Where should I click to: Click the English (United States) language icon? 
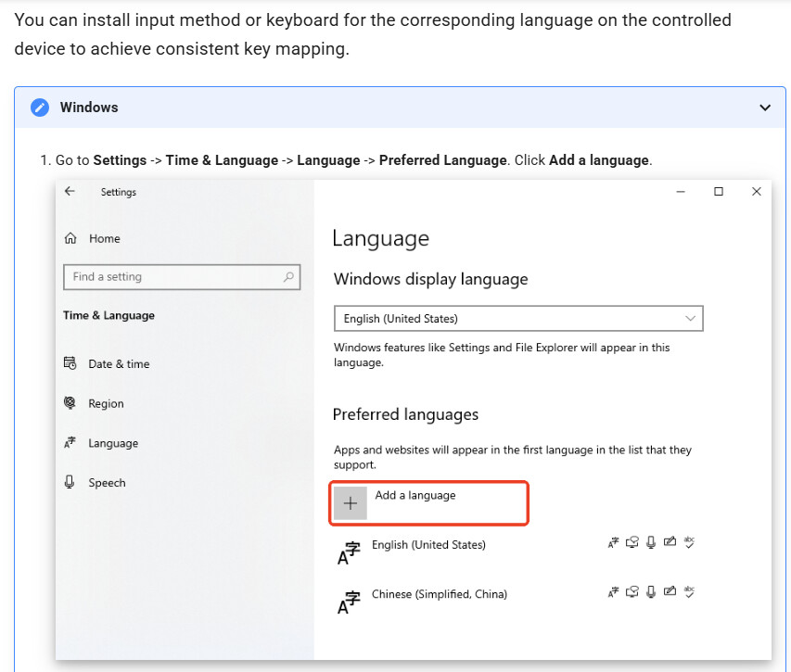[x=348, y=552]
